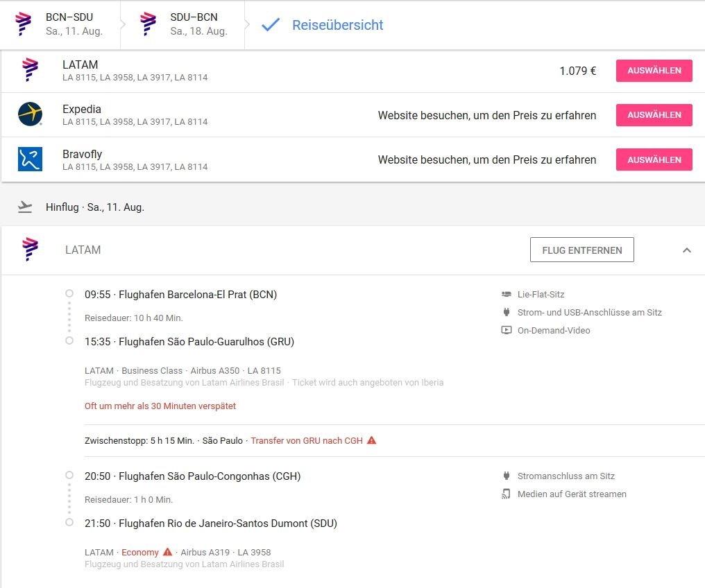
Task: Click the LATAM logo in the flight details header
Action: coord(30,250)
